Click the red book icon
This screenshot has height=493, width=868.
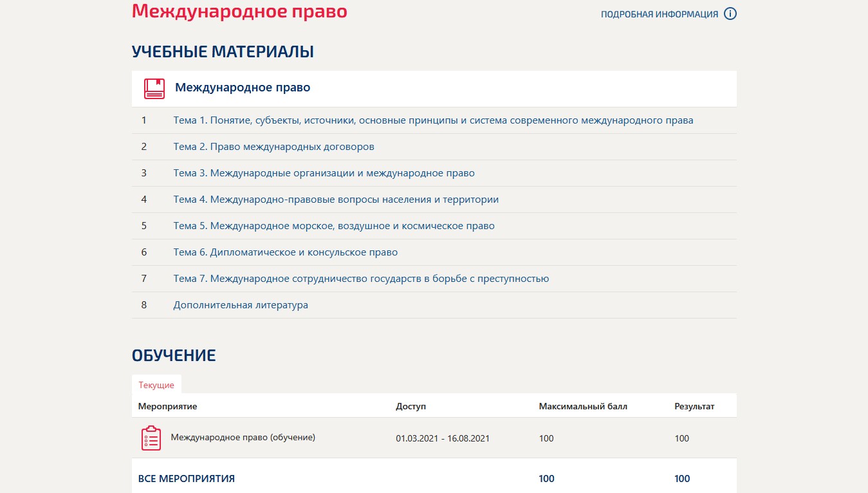pyautogui.click(x=154, y=88)
